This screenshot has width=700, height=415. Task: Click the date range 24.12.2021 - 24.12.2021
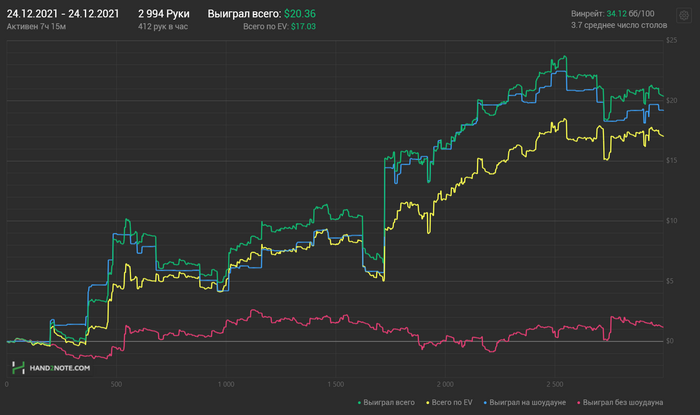click(63, 14)
